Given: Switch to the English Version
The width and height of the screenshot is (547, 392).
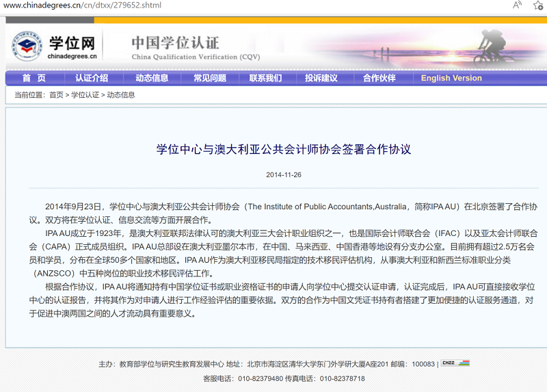Looking at the screenshot, I should pyautogui.click(x=451, y=78).
